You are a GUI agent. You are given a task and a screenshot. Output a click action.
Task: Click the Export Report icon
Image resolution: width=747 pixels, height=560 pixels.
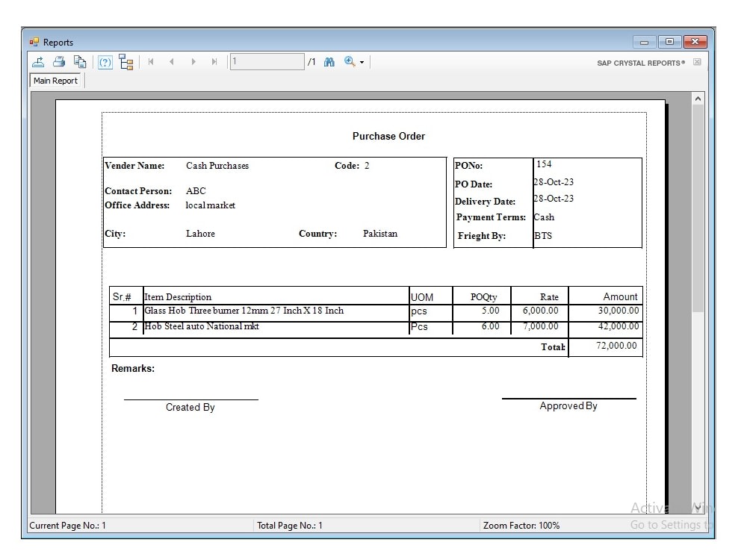39,62
